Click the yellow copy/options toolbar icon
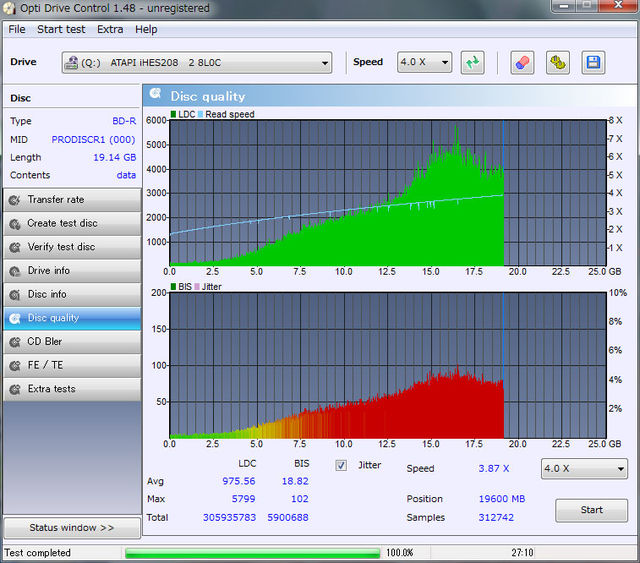The width and height of the screenshot is (640, 563). coord(558,62)
